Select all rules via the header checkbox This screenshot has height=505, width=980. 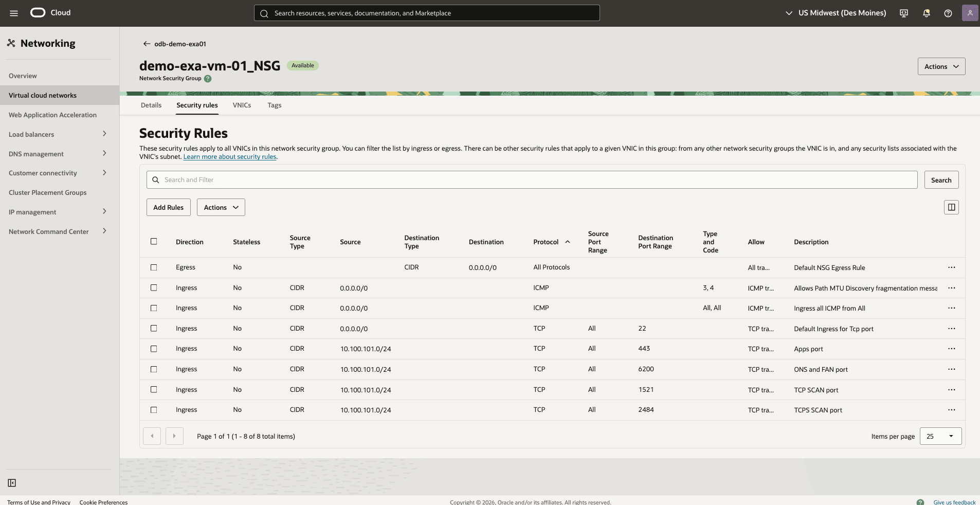154,241
